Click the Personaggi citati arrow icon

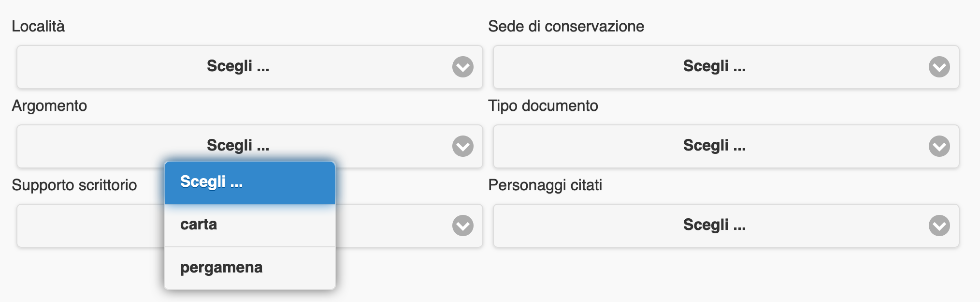939,226
